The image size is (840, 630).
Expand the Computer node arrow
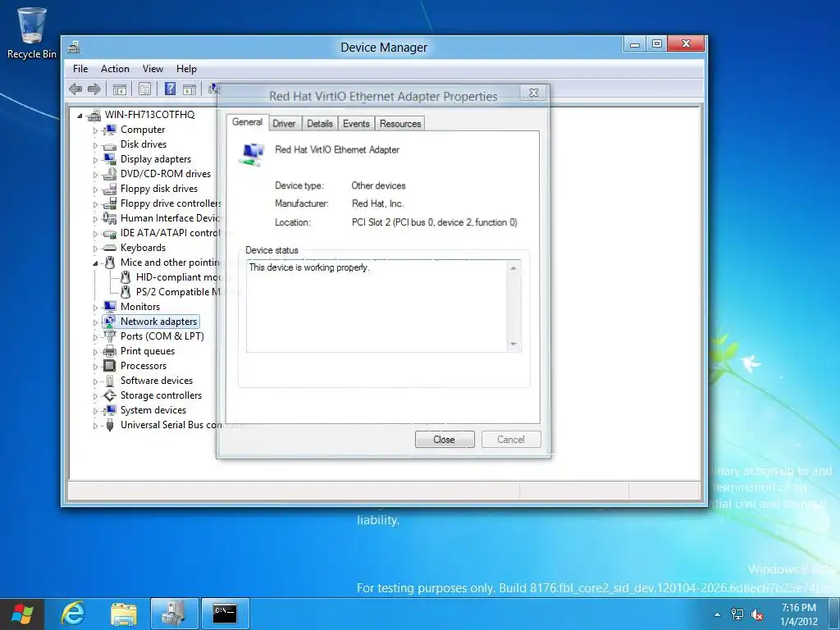95,130
